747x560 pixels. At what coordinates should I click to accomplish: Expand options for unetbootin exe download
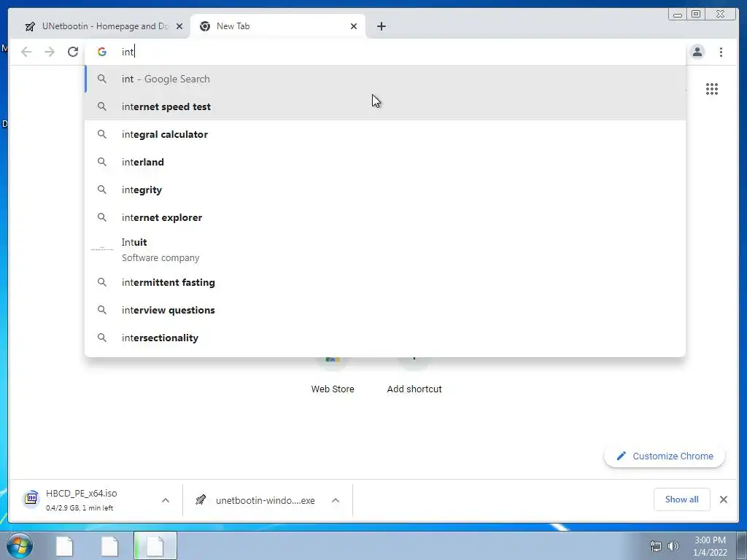coord(336,500)
